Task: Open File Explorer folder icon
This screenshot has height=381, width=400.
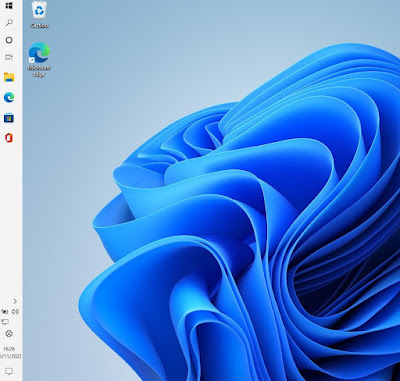Action: (x=9, y=77)
